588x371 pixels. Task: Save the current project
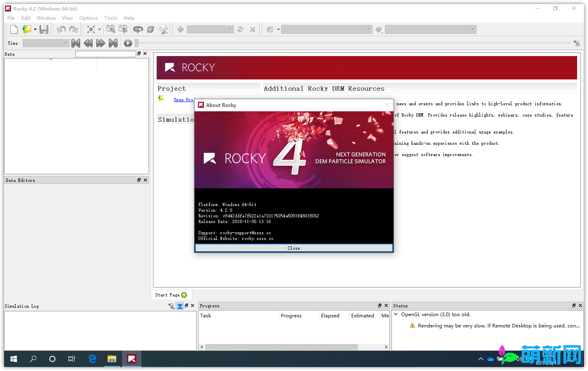pyautogui.click(x=44, y=29)
